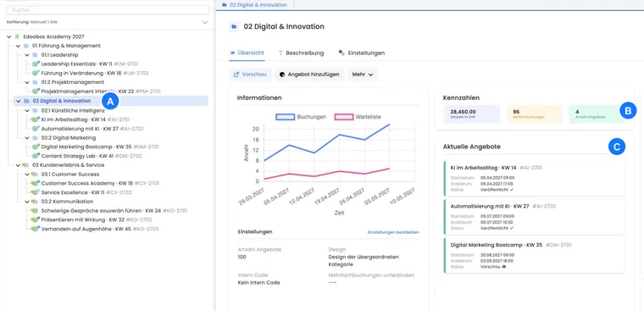
Task: Collapse the 01 Führung & Management category
Action: 18,46
